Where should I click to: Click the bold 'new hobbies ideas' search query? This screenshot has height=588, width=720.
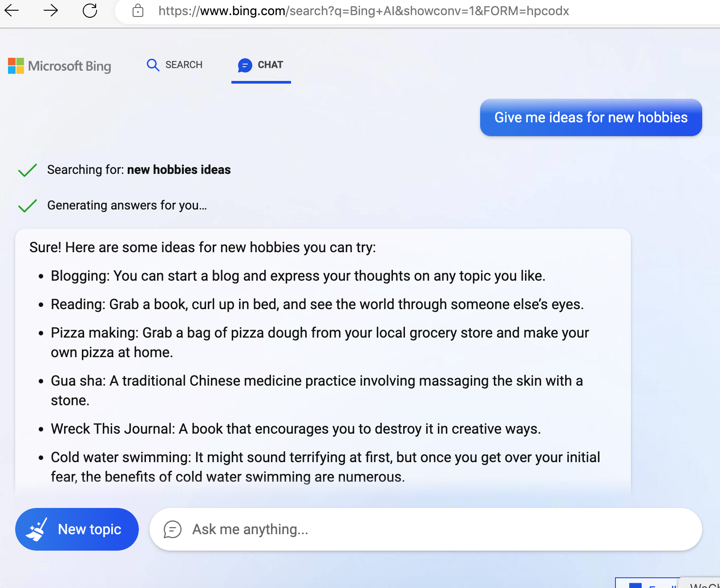[179, 170]
